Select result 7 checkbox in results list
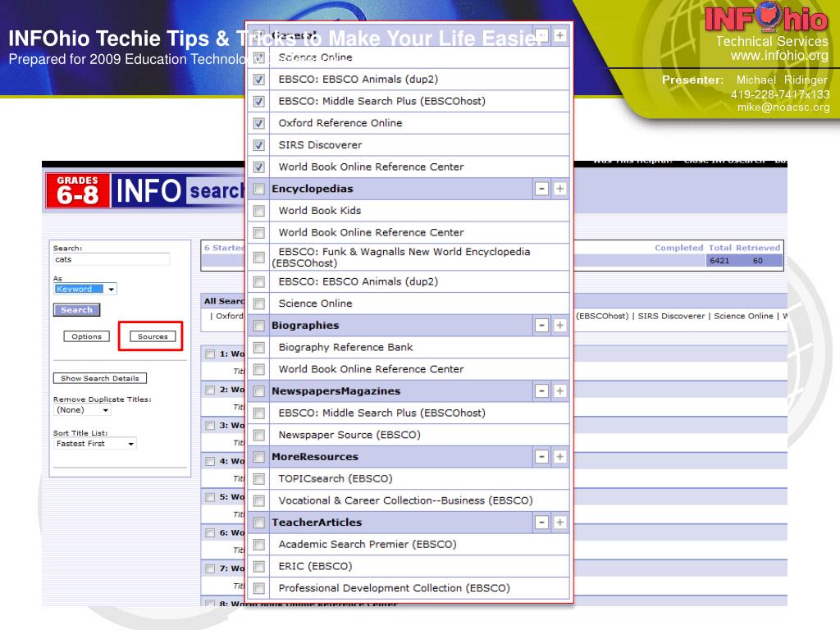This screenshot has width=840, height=630. [x=210, y=568]
